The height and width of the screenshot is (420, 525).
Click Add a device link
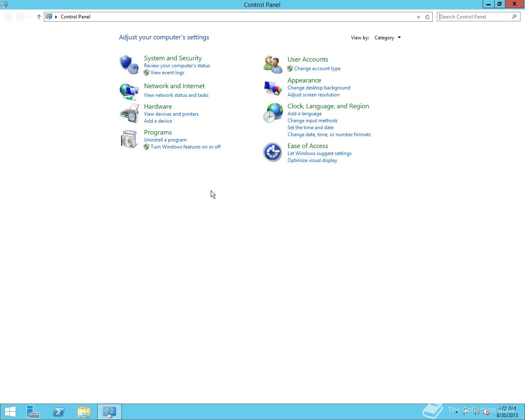pos(158,121)
